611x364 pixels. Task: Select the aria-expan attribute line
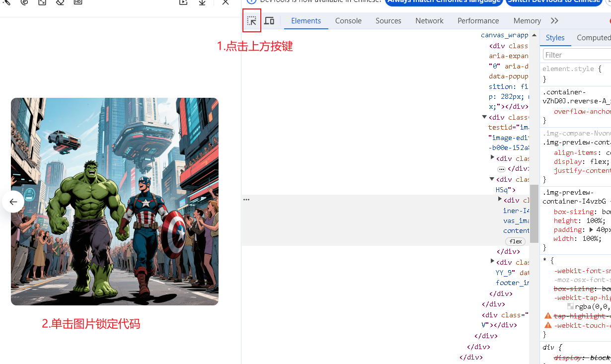(509, 56)
